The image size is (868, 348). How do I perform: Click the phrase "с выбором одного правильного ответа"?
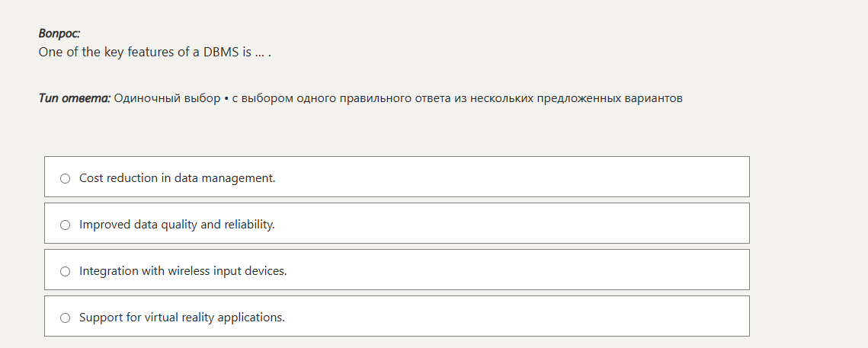tap(341, 99)
